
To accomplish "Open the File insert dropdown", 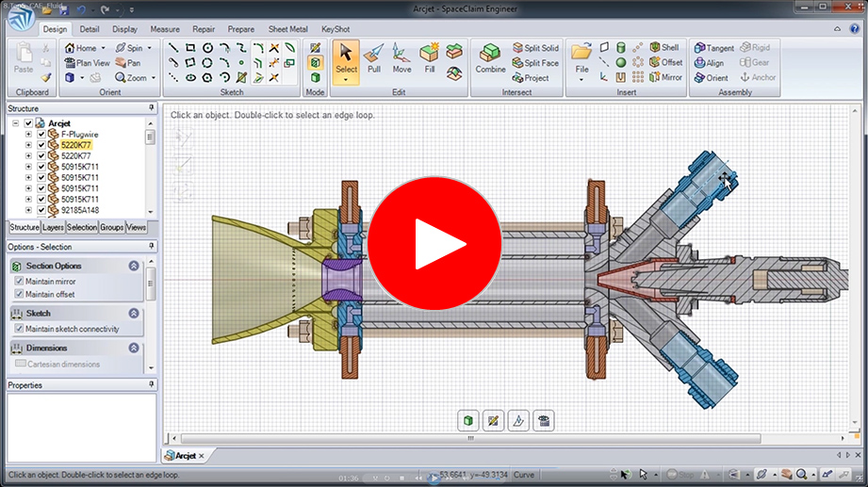I will click(x=581, y=80).
